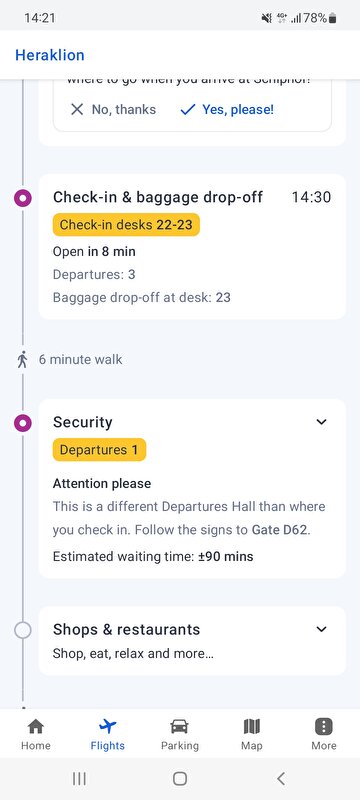Viewport: 360px width, 800px height.
Task: Choose "Yes, please!" option
Action: tap(227, 109)
